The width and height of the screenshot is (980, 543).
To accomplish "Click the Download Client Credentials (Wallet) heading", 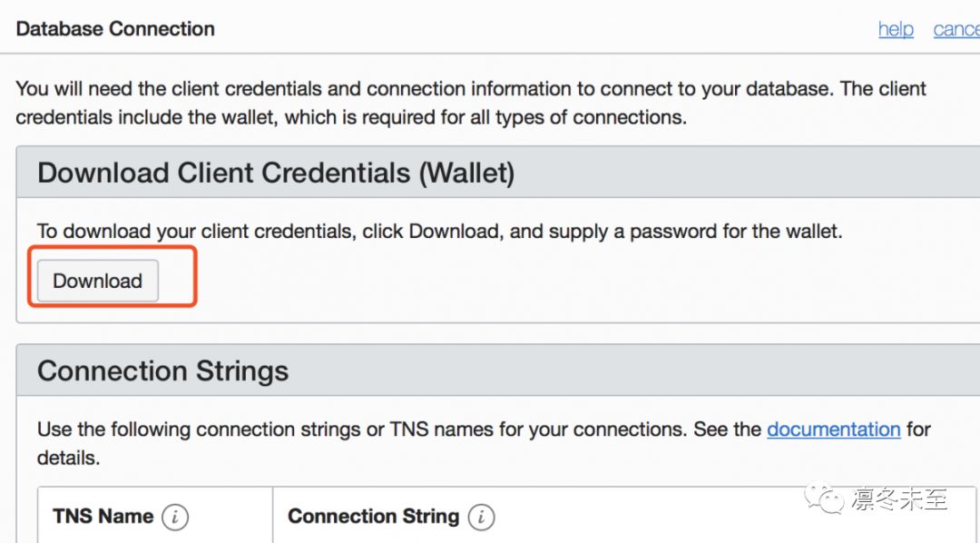I will tap(276, 173).
